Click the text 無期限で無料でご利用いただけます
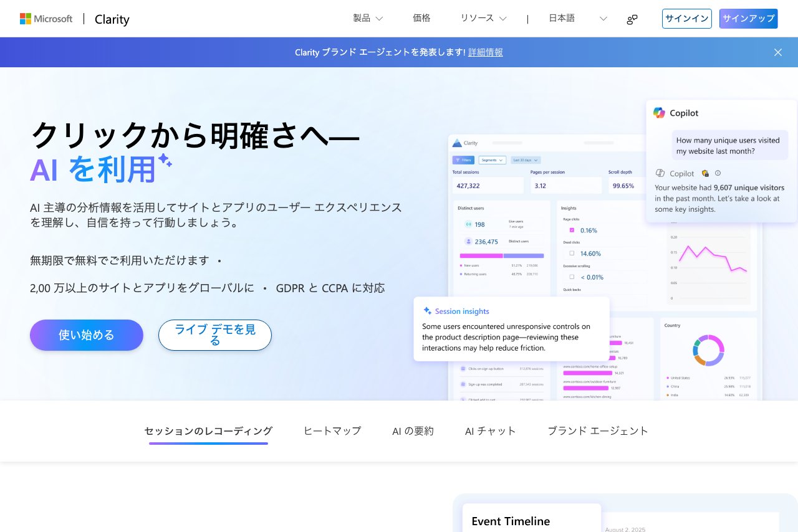 tap(120, 260)
